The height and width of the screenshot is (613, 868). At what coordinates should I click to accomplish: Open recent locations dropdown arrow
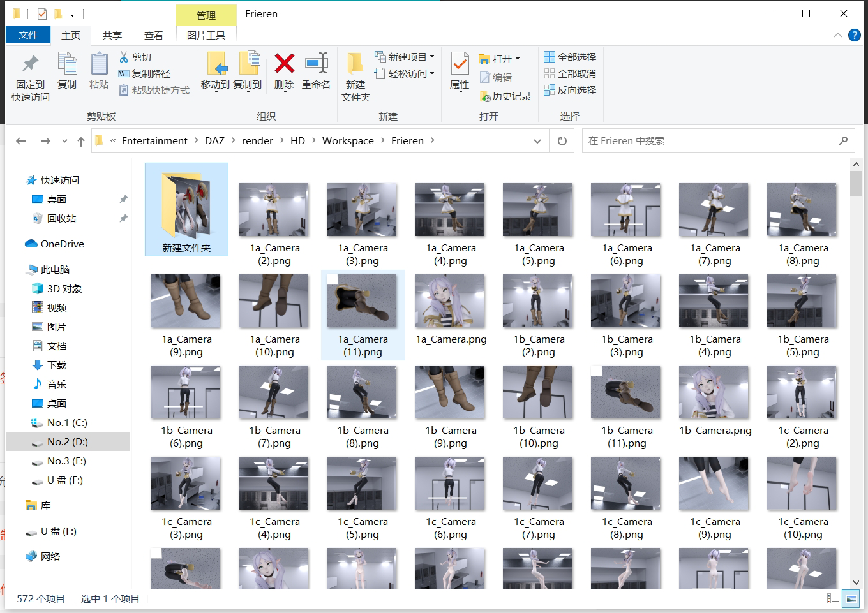(64, 141)
